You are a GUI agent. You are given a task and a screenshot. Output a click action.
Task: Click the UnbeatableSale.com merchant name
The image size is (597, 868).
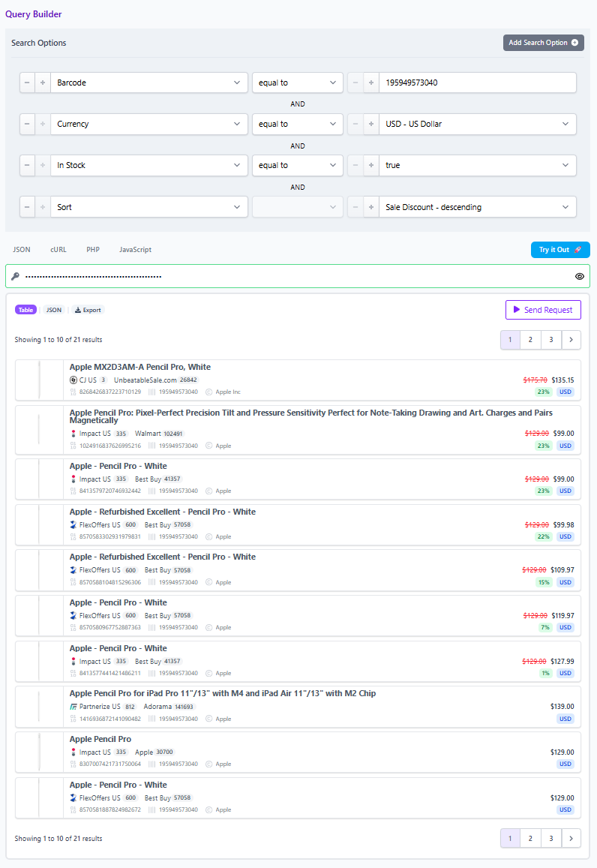(x=145, y=380)
